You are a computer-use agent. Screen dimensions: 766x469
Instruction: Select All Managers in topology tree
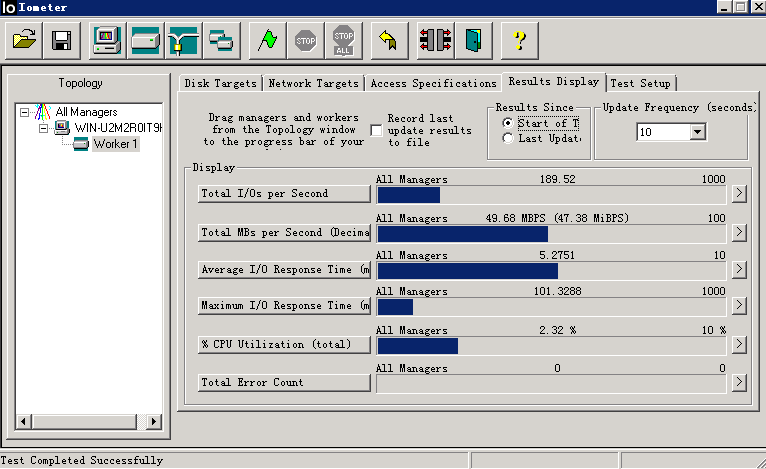(x=86, y=112)
